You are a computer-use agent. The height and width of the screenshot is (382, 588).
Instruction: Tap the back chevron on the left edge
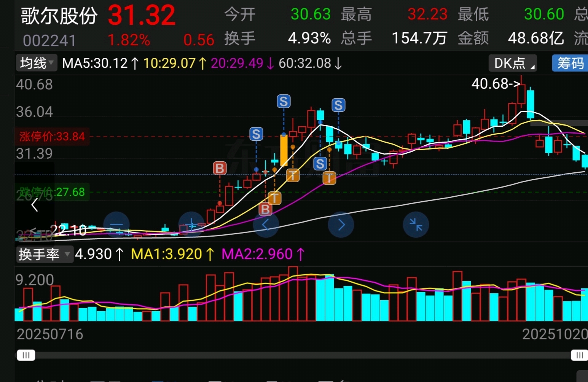pos(35,205)
